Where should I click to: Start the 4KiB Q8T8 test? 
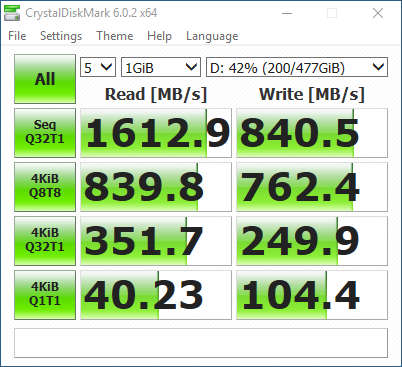click(x=45, y=187)
